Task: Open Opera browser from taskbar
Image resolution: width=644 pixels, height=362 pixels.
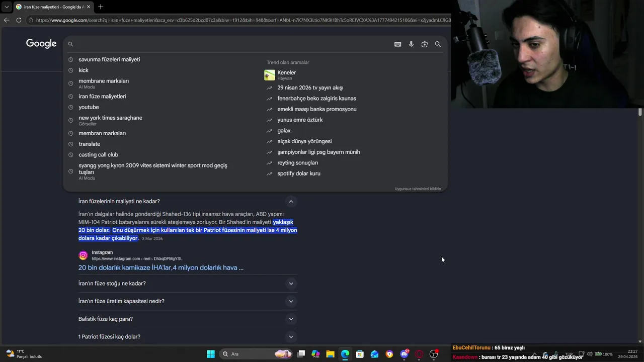Action: tap(419, 354)
